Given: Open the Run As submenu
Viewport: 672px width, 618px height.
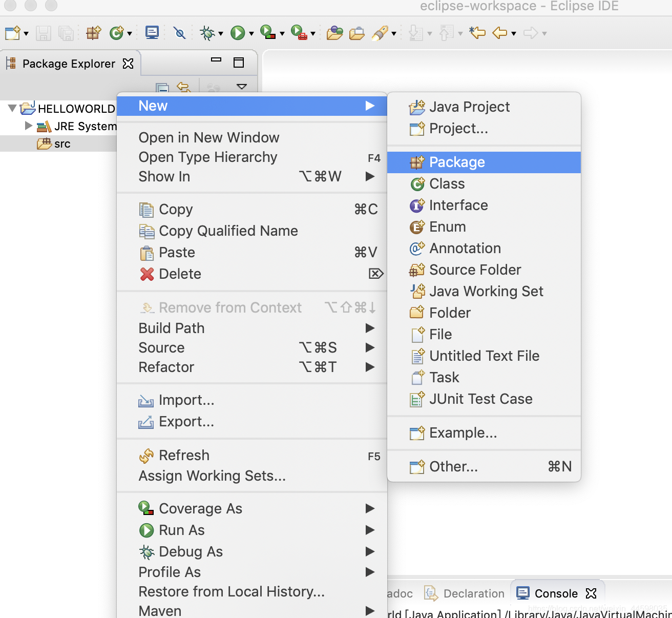Looking at the screenshot, I should point(252,530).
